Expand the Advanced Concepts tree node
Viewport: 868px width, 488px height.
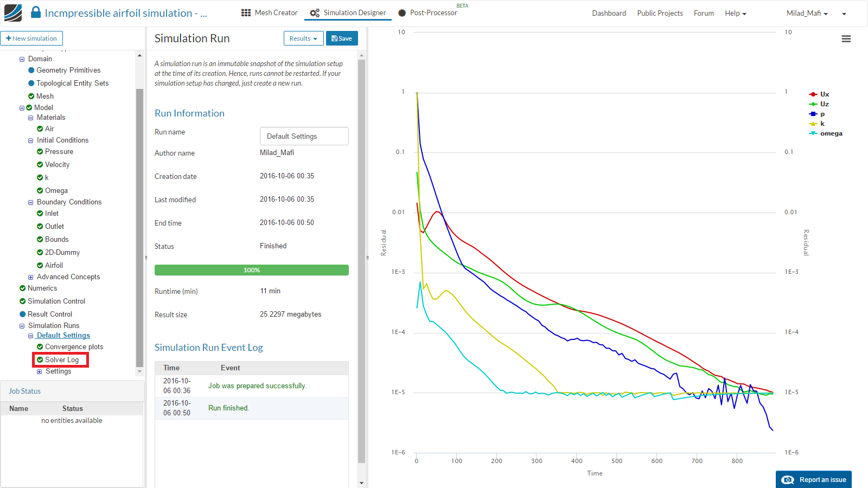pos(31,277)
